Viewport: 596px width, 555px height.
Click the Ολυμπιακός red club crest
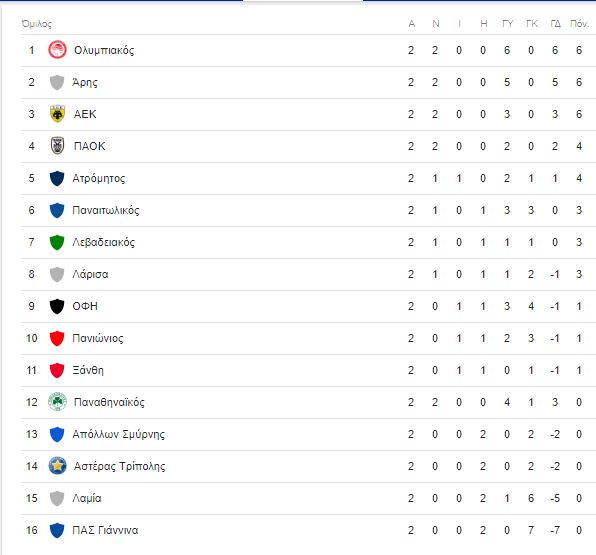tap(57, 50)
